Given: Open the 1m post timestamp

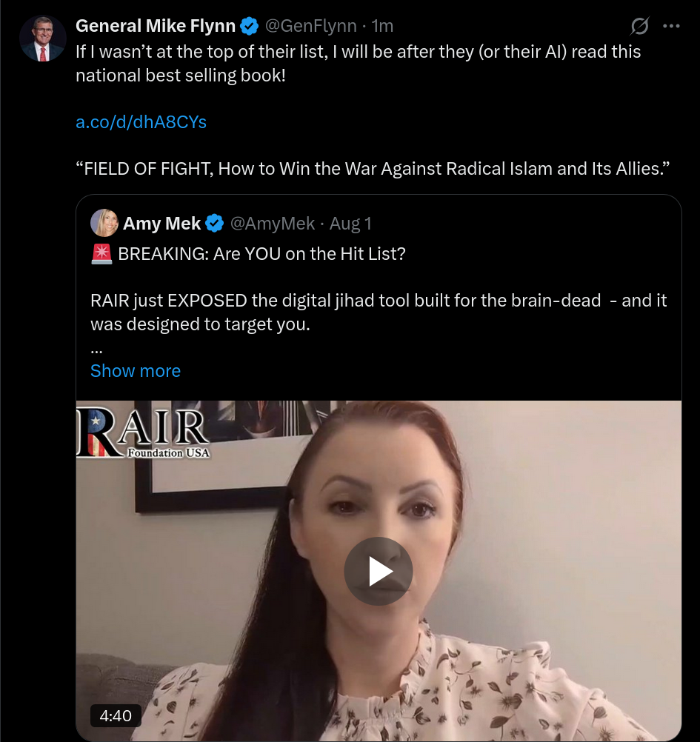Looking at the screenshot, I should point(382,26).
